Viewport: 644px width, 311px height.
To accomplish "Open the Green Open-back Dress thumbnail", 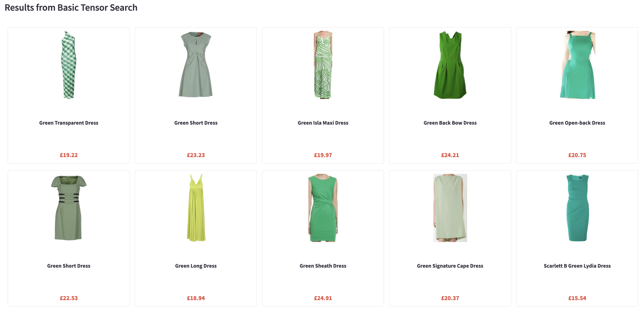I will tap(577, 65).
